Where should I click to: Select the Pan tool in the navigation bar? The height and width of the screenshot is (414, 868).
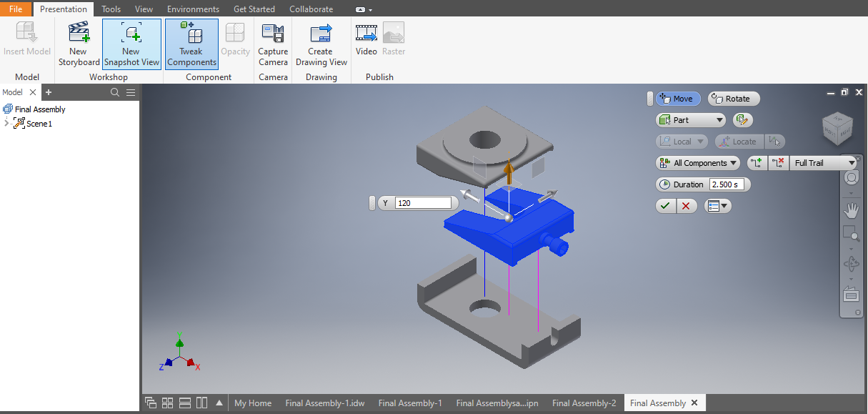coord(851,210)
